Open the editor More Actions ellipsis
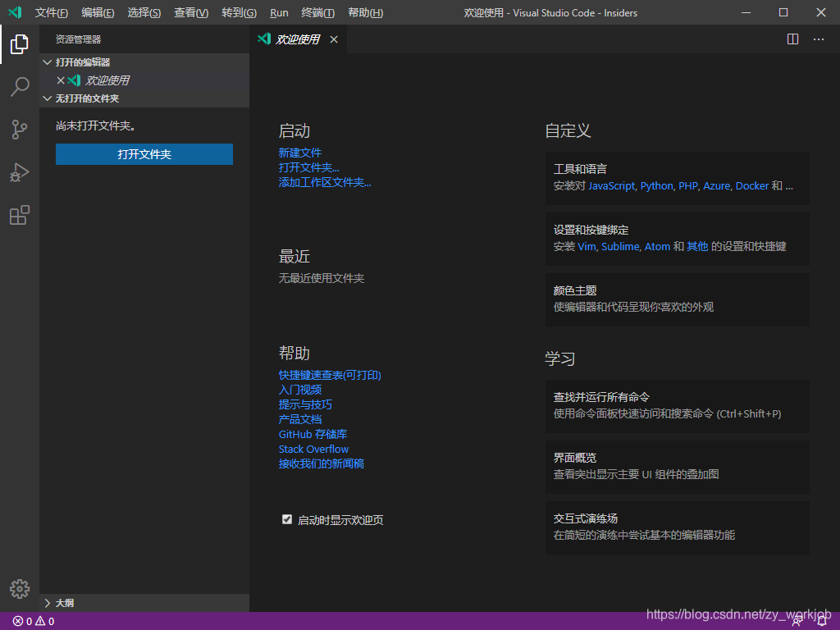 819,39
